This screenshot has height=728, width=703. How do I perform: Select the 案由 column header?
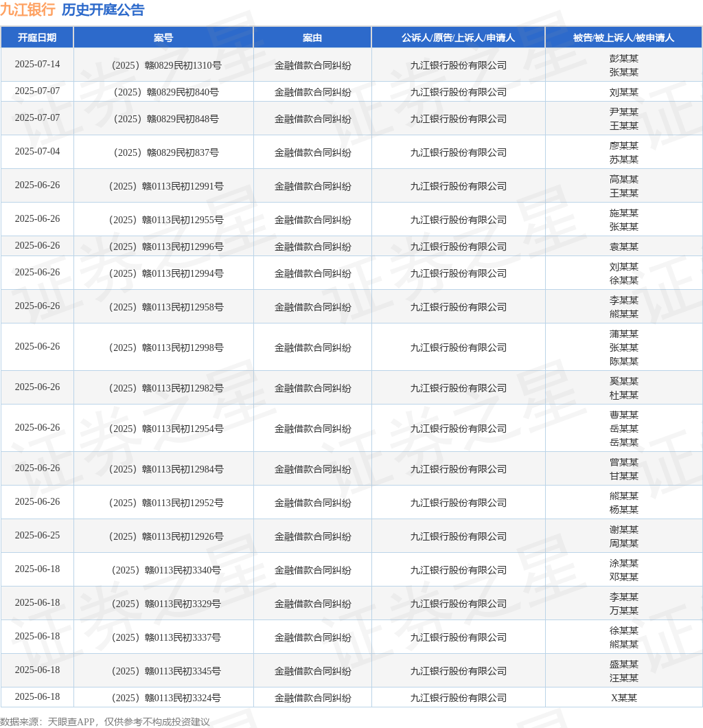(x=312, y=38)
